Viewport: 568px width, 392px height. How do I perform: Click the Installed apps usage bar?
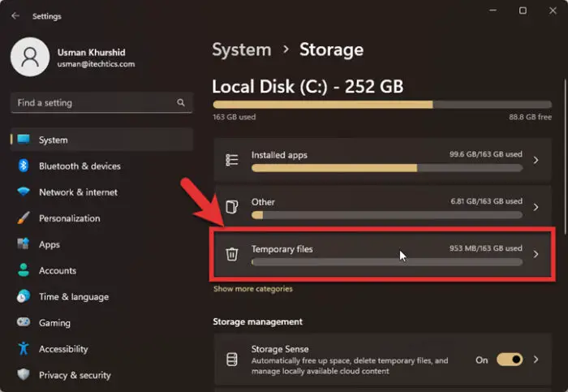click(387, 168)
